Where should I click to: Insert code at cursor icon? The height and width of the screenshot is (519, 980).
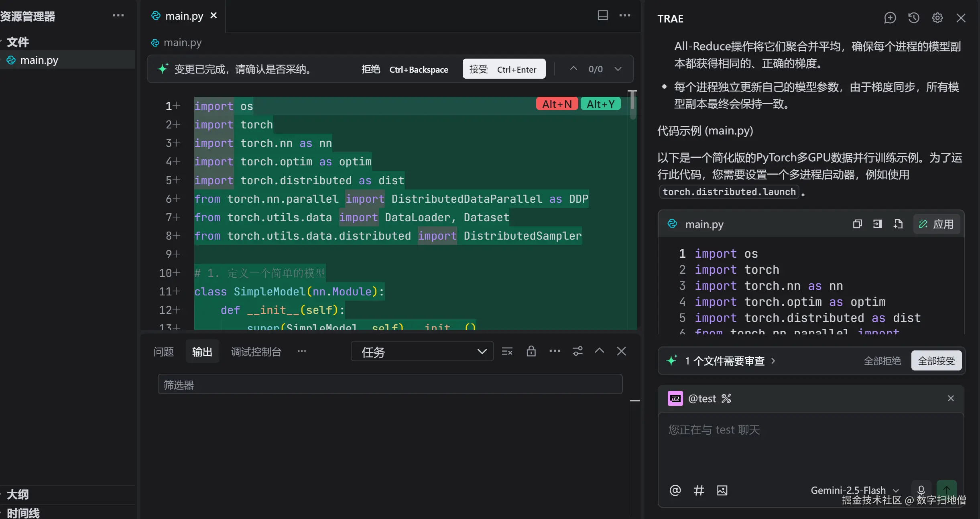coord(878,224)
